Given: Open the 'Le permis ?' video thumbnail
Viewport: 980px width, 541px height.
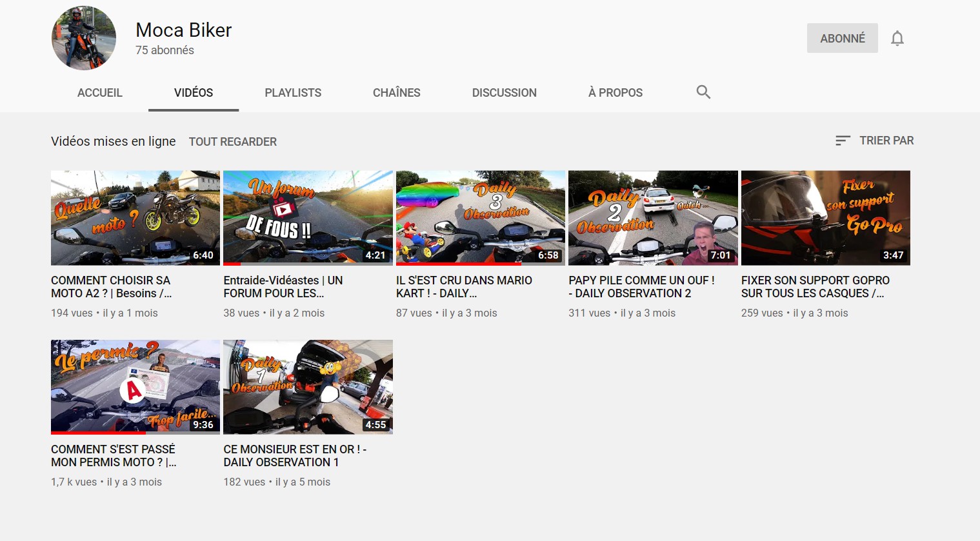Looking at the screenshot, I should click(x=135, y=387).
